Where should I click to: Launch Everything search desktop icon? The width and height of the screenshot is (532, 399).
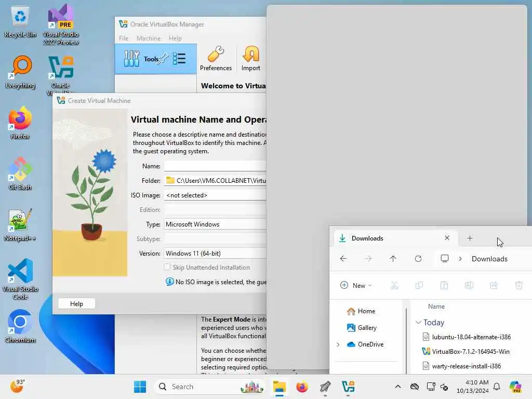click(x=20, y=73)
